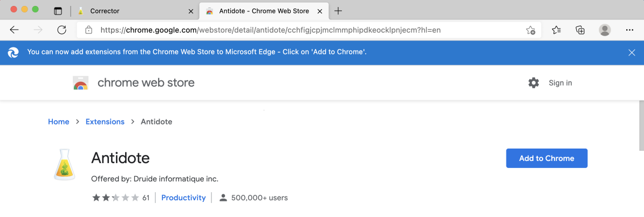Open the Edge settings ellipsis menu
This screenshot has width=644, height=217.
click(x=629, y=30)
